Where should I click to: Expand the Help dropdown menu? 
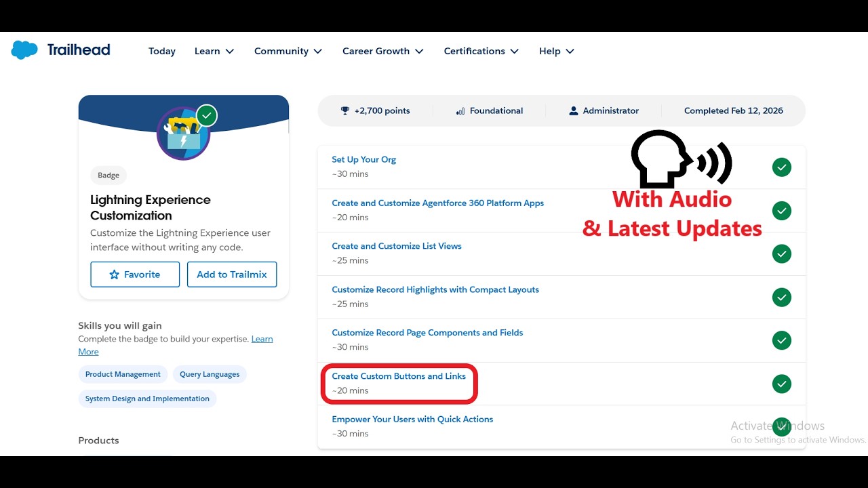[557, 51]
